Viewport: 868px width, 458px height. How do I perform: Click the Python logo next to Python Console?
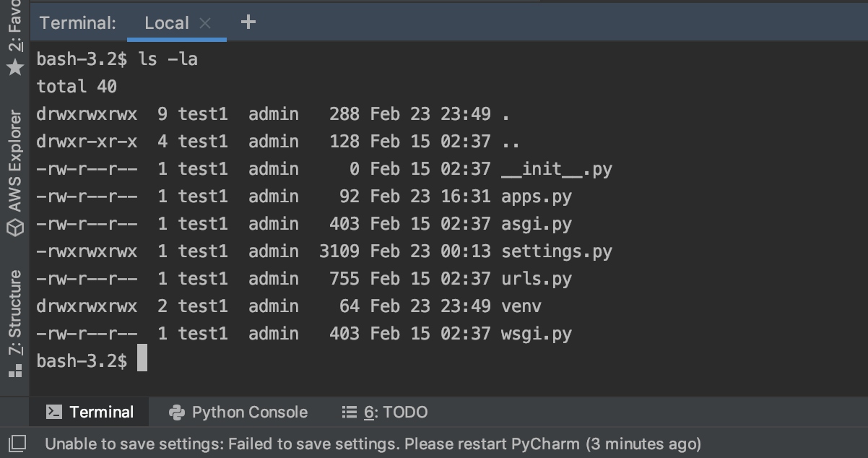178,412
